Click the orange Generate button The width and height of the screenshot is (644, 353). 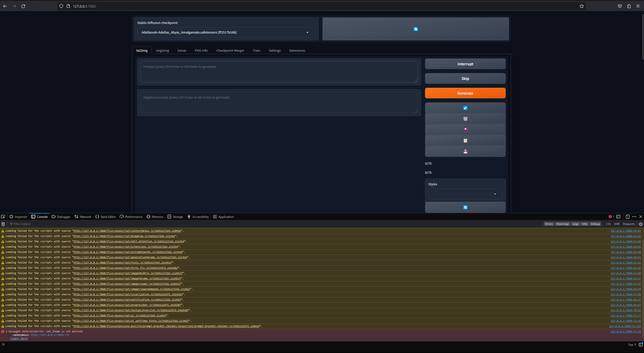point(465,93)
